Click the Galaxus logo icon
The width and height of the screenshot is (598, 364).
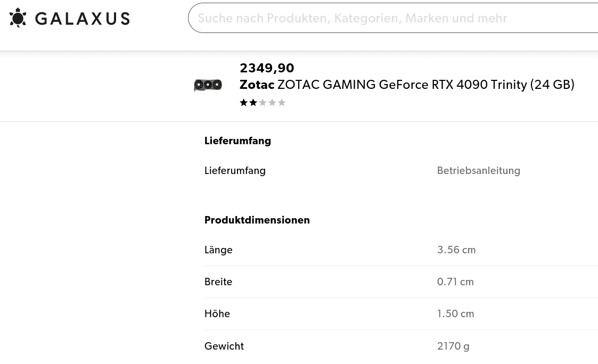tap(18, 18)
